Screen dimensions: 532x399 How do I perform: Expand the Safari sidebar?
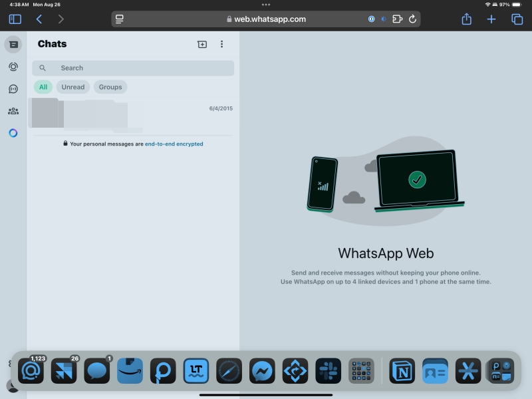tap(14, 19)
